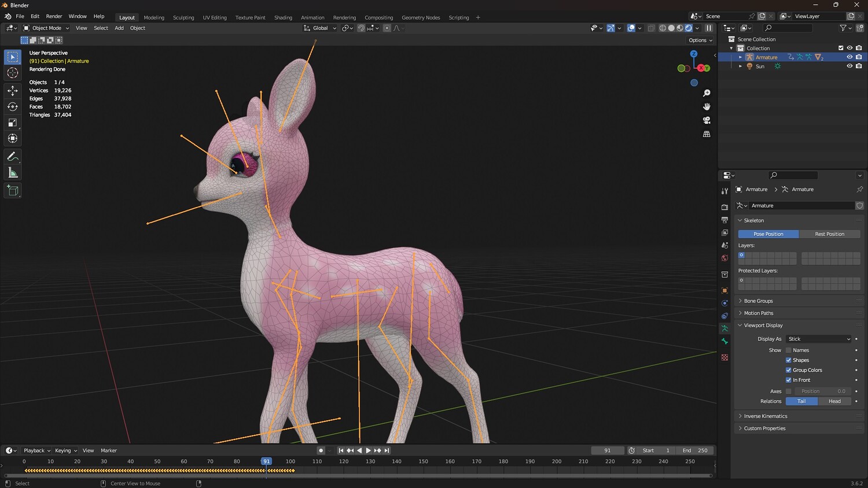
Task: Uncheck the Shapes checkbox
Action: tap(788, 360)
